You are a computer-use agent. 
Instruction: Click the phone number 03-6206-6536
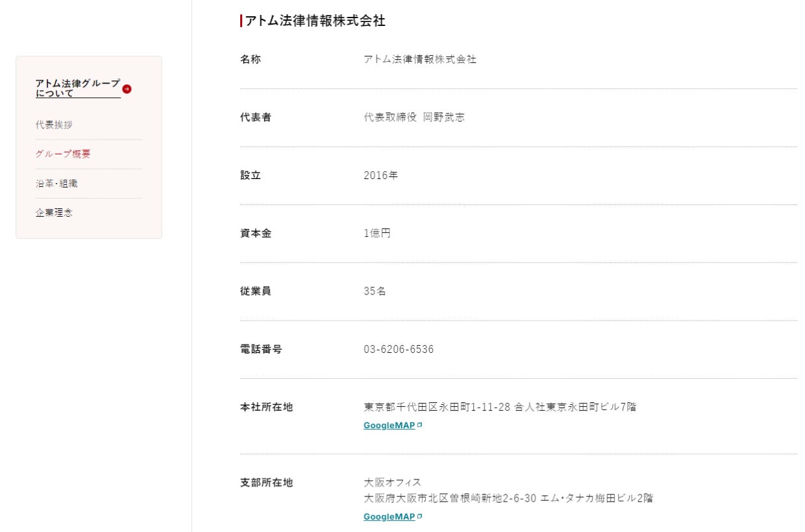pos(399,350)
